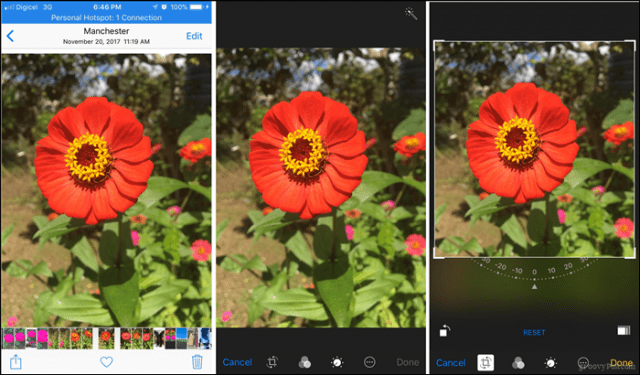The height and width of the screenshot is (375, 640).
Task: Tap the back chevron in the Manchester photo view
Action: click(x=10, y=36)
